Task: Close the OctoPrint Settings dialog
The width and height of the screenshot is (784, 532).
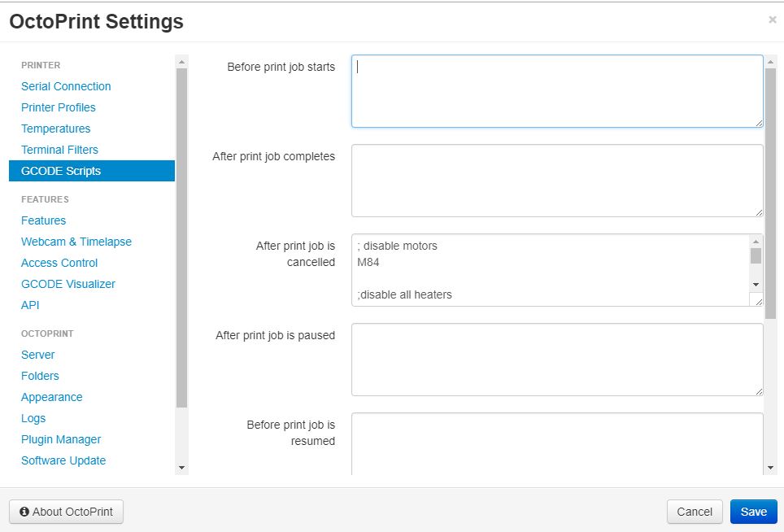Action: [x=772, y=20]
